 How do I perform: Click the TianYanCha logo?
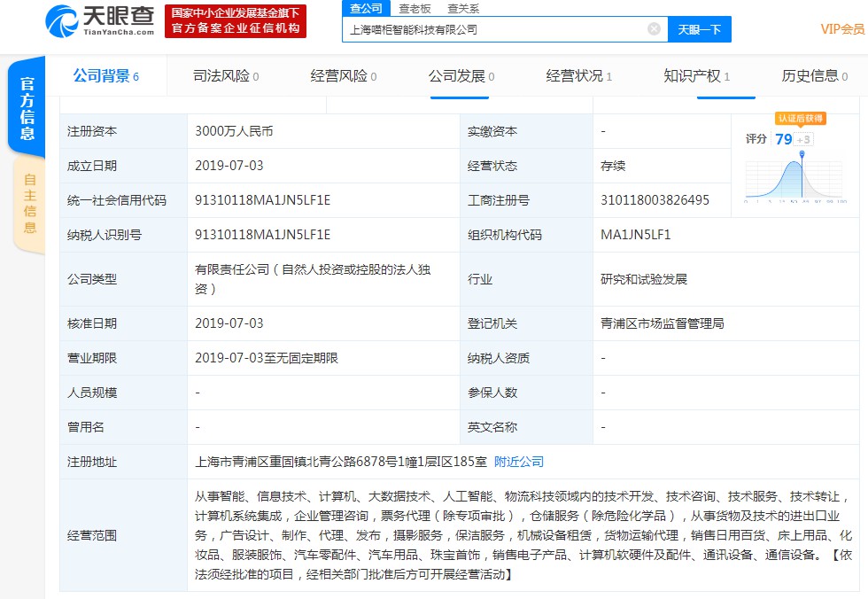pos(100,21)
